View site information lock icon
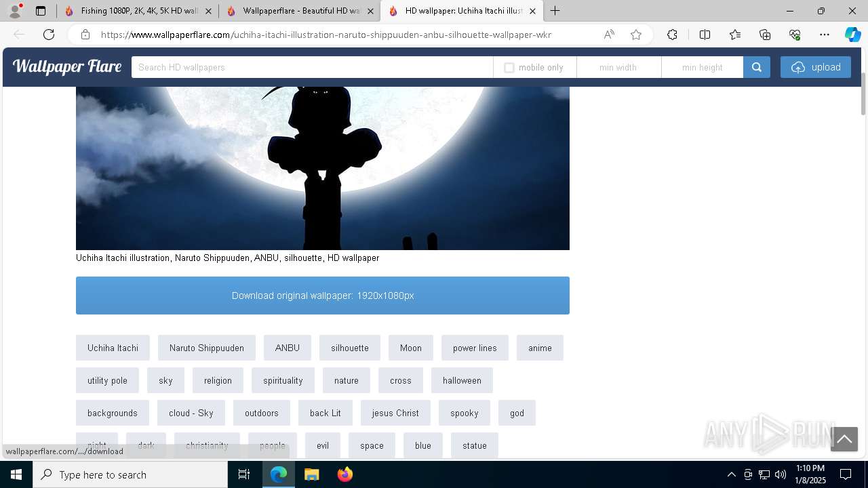The width and height of the screenshot is (868, 488). click(85, 35)
